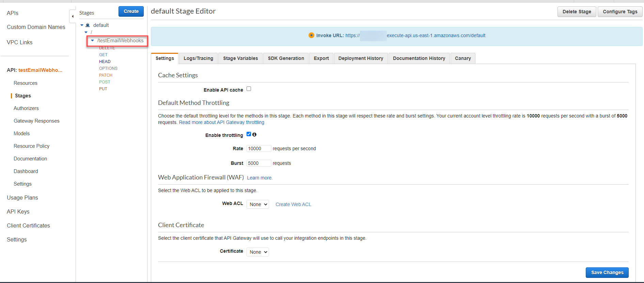The image size is (644, 283).
Task: Open the Deployment History tab
Action: click(361, 58)
